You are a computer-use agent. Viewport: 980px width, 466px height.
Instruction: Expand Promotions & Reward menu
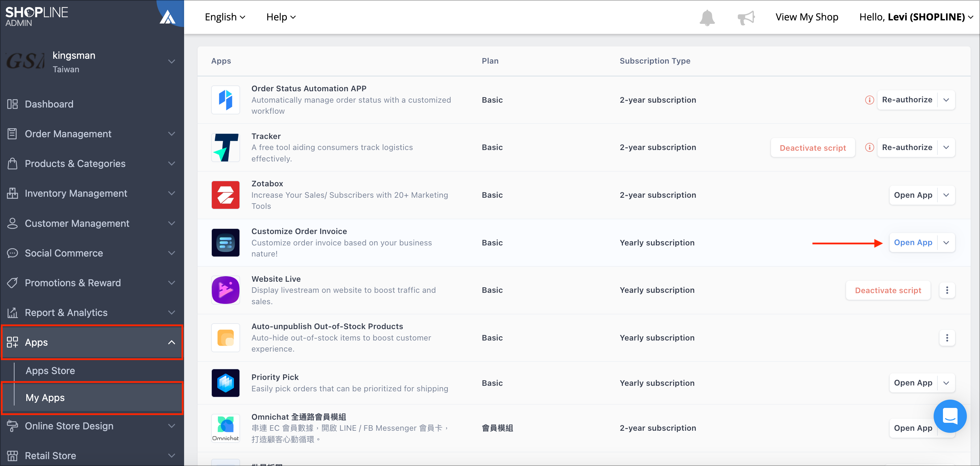tap(91, 283)
